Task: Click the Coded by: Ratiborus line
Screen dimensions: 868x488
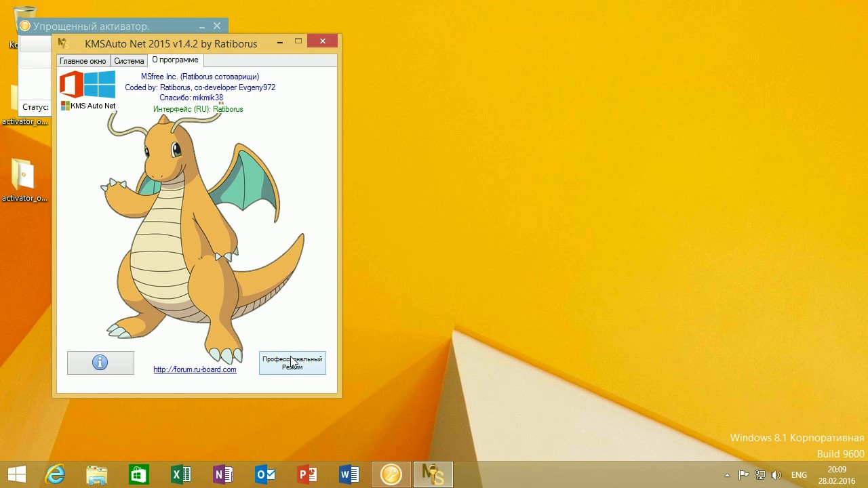Action: tap(200, 87)
